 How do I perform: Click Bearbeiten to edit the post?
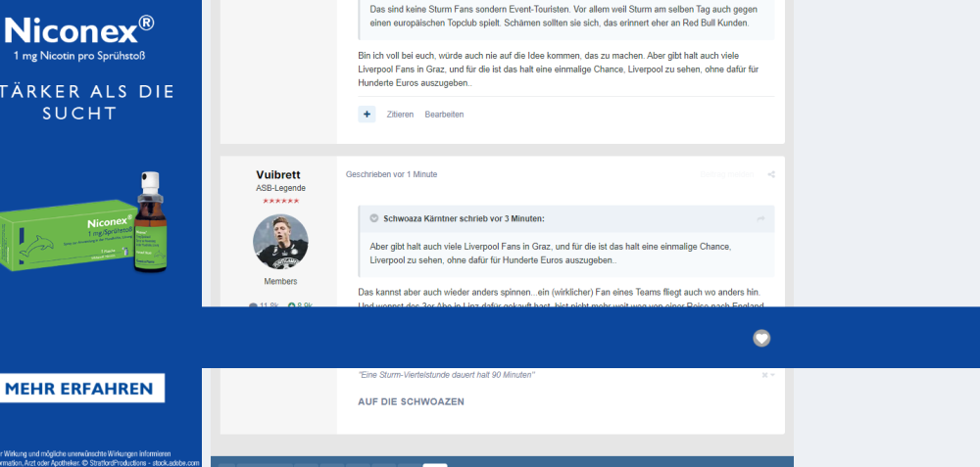coord(444,115)
